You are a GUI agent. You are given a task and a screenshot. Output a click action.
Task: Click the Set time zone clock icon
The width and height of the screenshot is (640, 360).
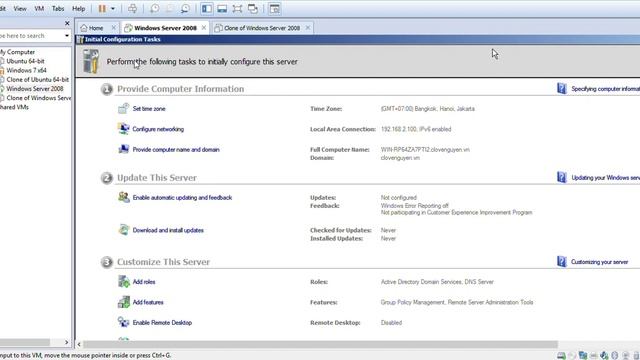[123, 109]
